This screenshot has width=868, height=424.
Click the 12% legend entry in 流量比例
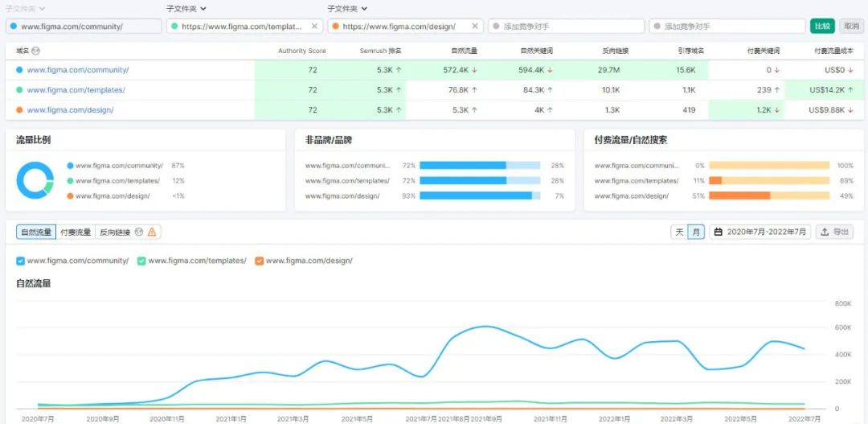125,181
